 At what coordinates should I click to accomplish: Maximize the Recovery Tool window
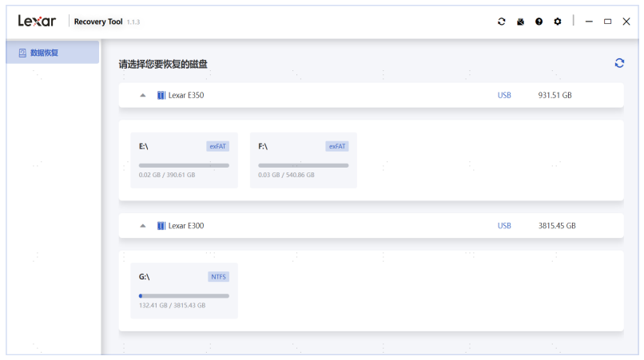click(x=607, y=22)
